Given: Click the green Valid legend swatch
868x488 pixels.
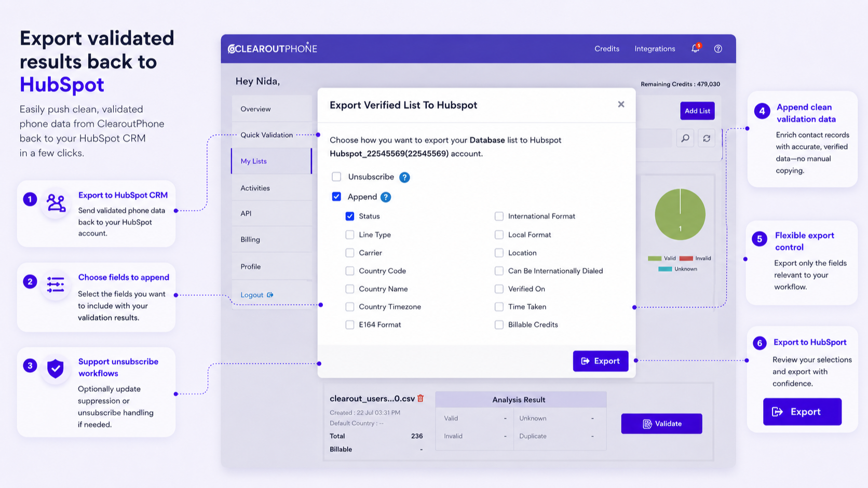Looking at the screenshot, I should click(x=654, y=258).
